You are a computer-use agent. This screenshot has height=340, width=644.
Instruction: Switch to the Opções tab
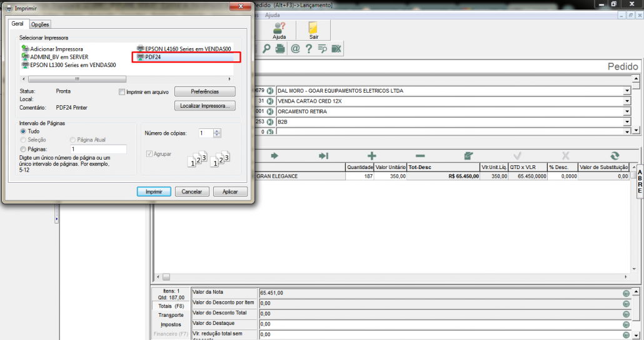pos(40,24)
